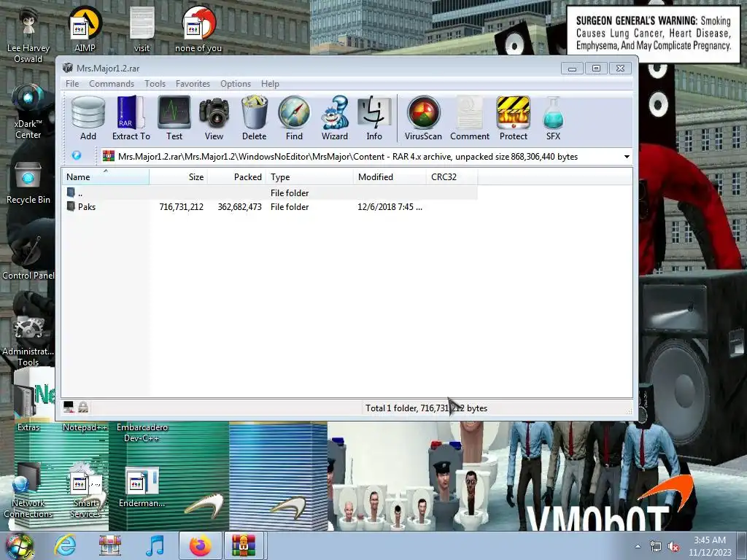Show hidden tray icons arrow
The height and width of the screenshot is (560, 747).
coord(638,546)
